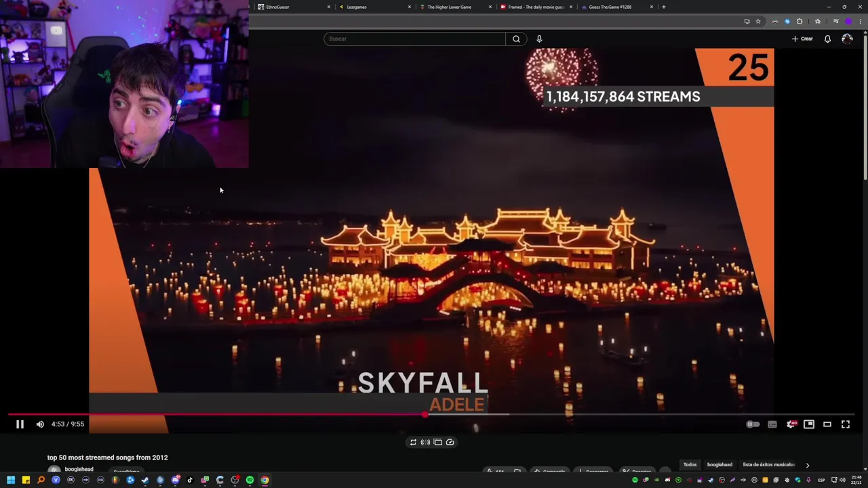Open Steam in the system tray
This screenshot has width=868, height=488.
(x=711, y=480)
